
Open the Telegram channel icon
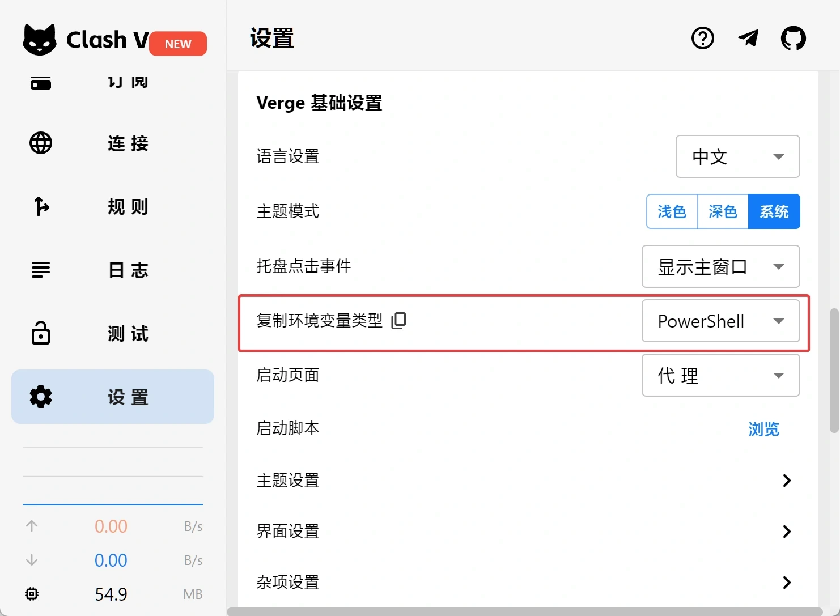point(748,39)
